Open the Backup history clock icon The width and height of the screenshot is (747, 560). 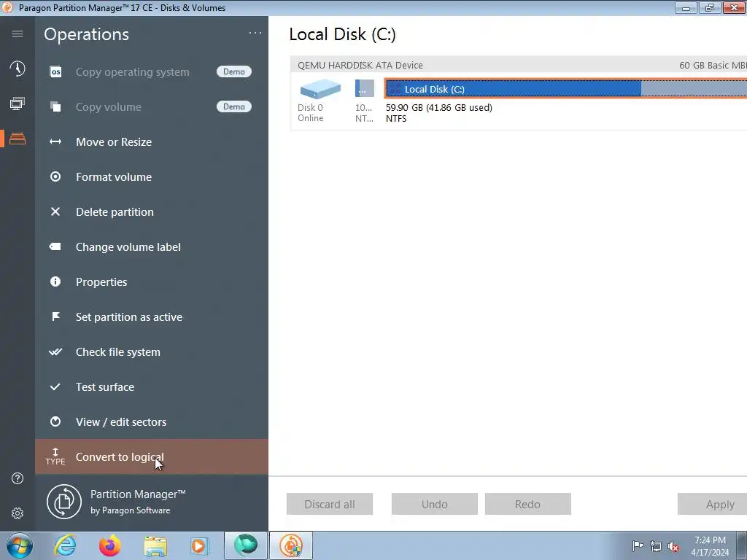[18, 69]
